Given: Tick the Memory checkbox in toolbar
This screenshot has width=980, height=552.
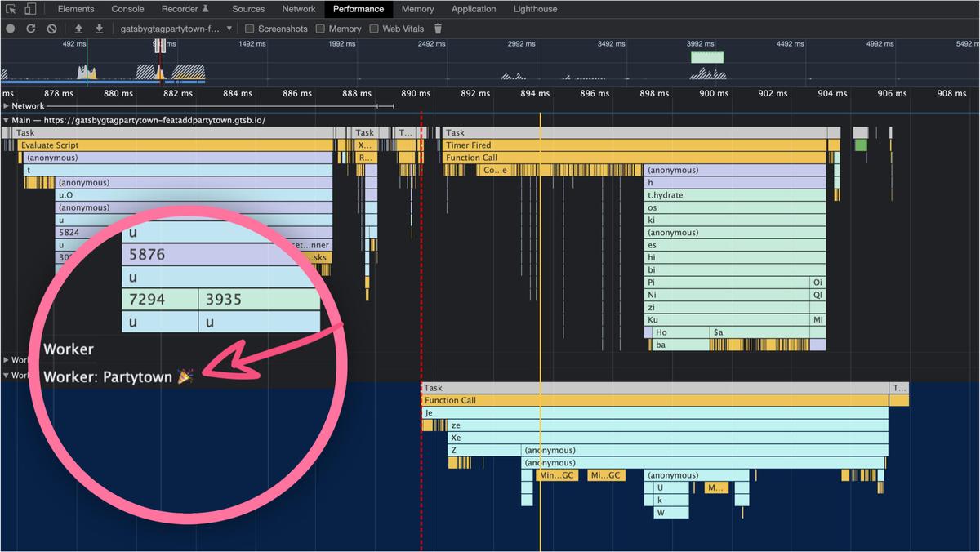Looking at the screenshot, I should (x=321, y=29).
